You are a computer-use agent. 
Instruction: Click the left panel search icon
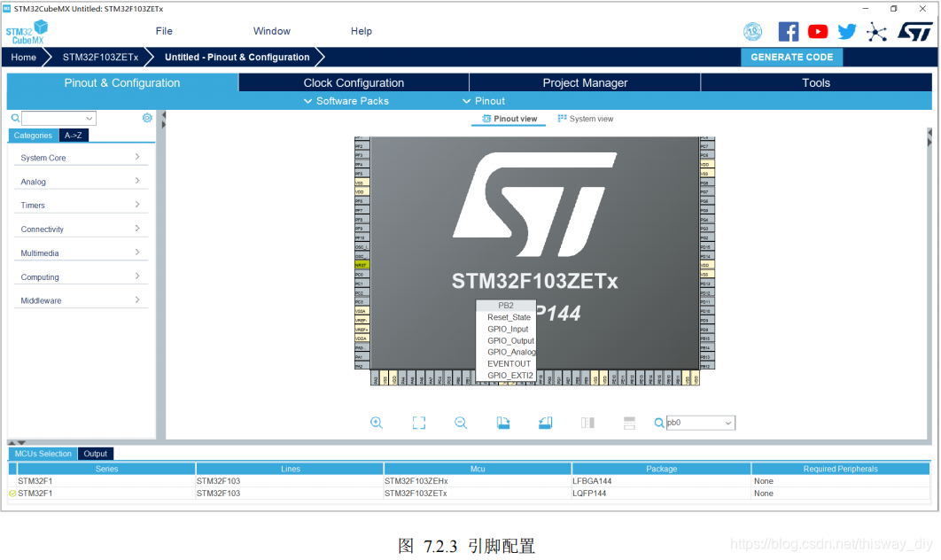(15, 118)
